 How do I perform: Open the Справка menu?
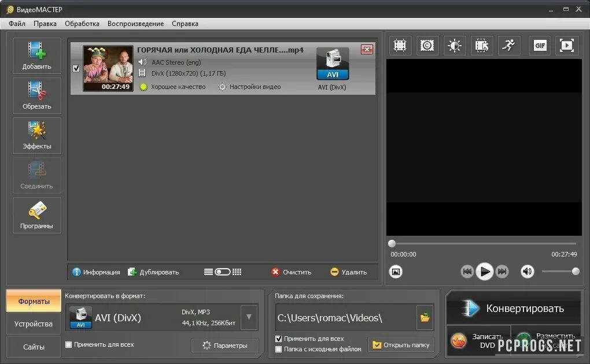(185, 24)
